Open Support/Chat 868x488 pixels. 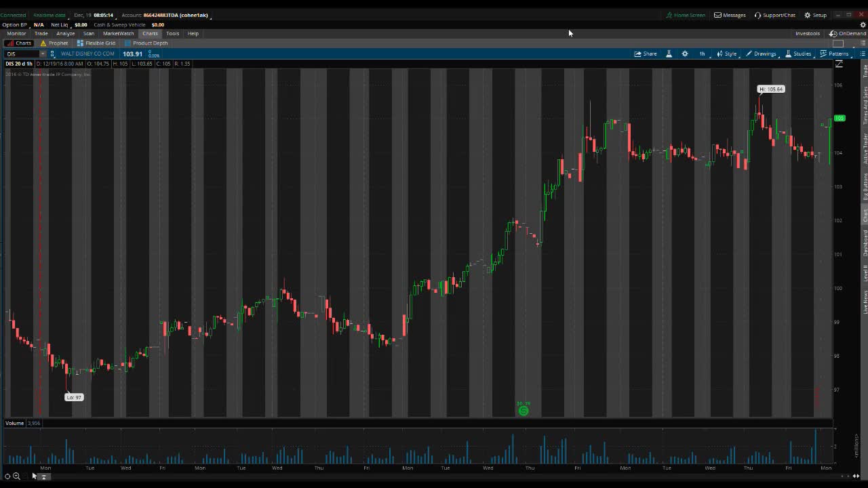pos(775,15)
